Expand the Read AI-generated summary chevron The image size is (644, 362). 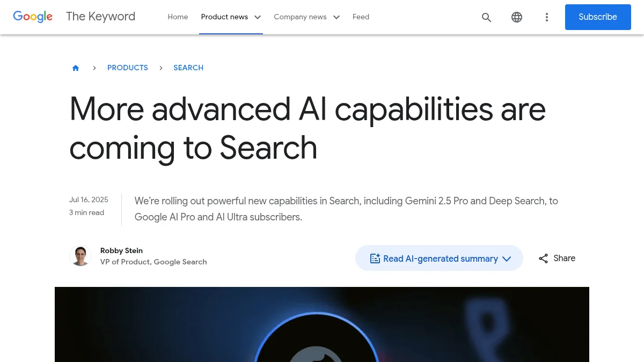click(x=506, y=258)
